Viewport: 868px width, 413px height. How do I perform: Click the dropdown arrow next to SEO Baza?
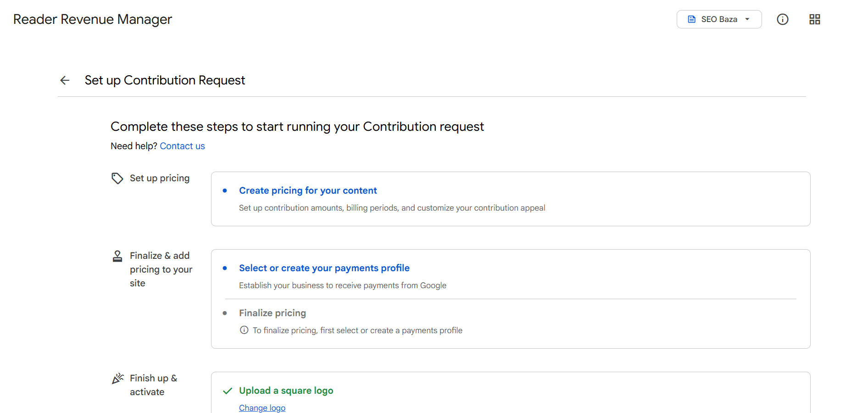coord(747,19)
